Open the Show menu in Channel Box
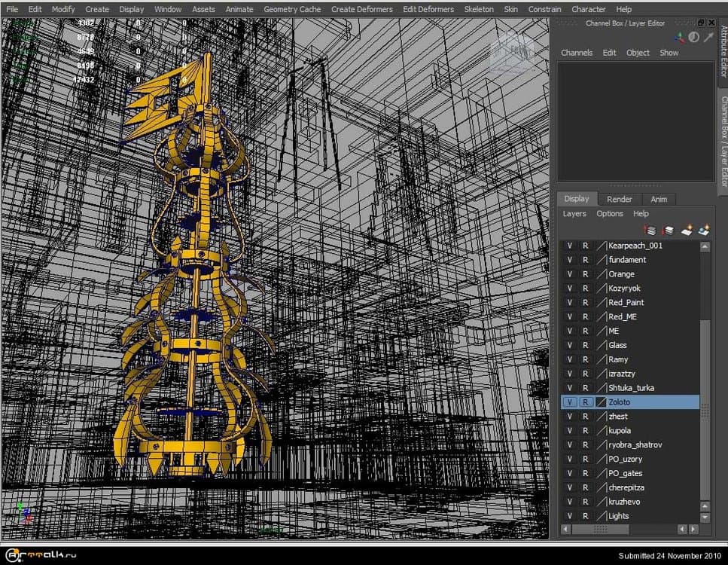 pyautogui.click(x=669, y=53)
